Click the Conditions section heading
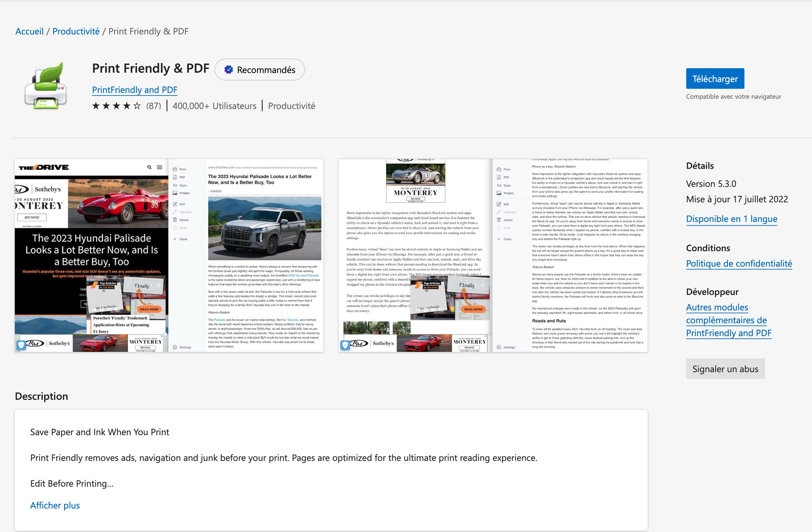This screenshot has height=532, width=812. tap(708, 248)
